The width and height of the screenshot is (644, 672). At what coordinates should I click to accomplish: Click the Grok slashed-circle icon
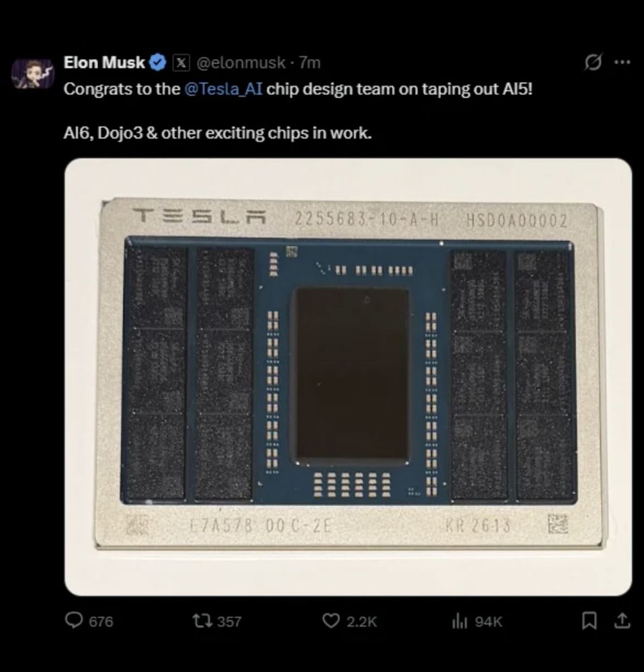click(x=594, y=62)
